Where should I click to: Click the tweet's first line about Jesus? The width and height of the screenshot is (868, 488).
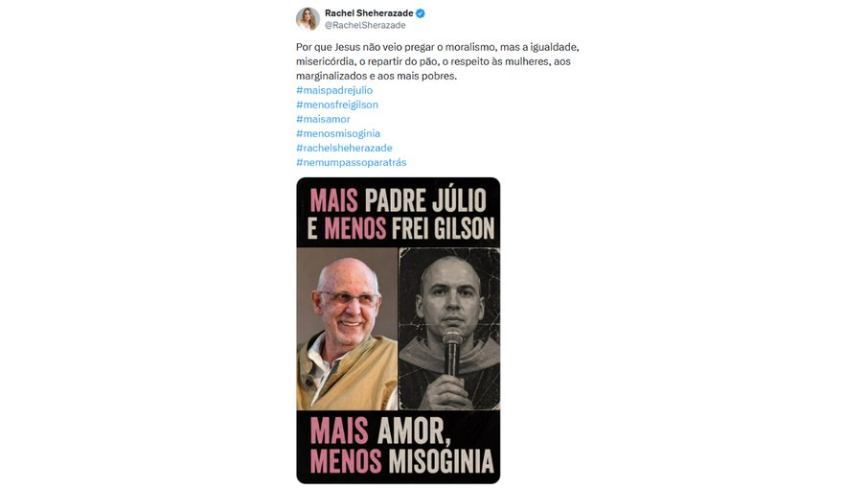coord(437,47)
